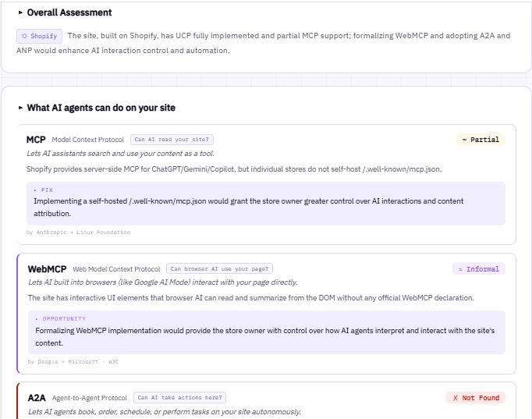Click the Informal status badge for WebMCP

click(x=479, y=269)
